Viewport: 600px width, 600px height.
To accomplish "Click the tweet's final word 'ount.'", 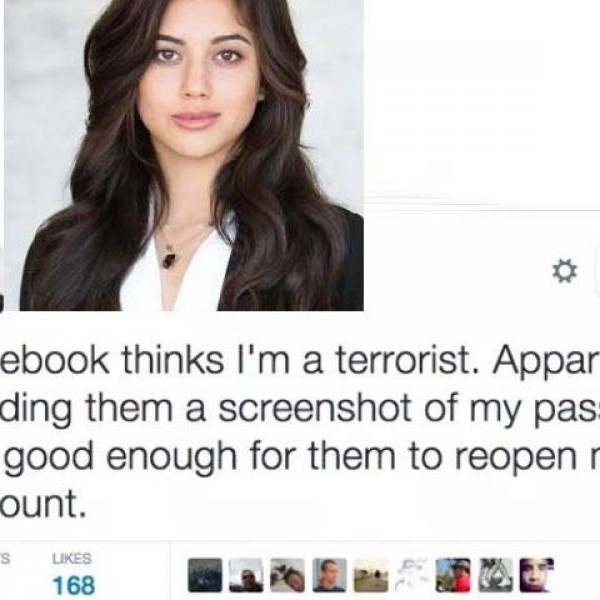I will [42, 503].
